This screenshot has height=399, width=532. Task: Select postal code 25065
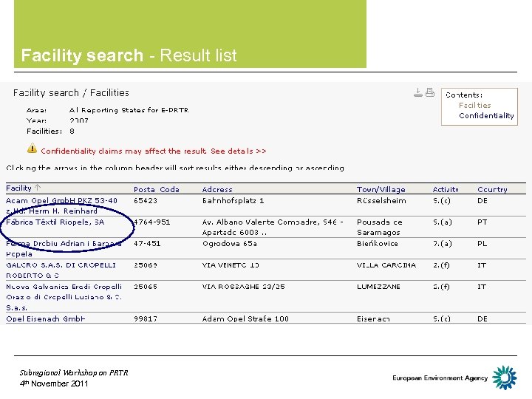(146, 287)
